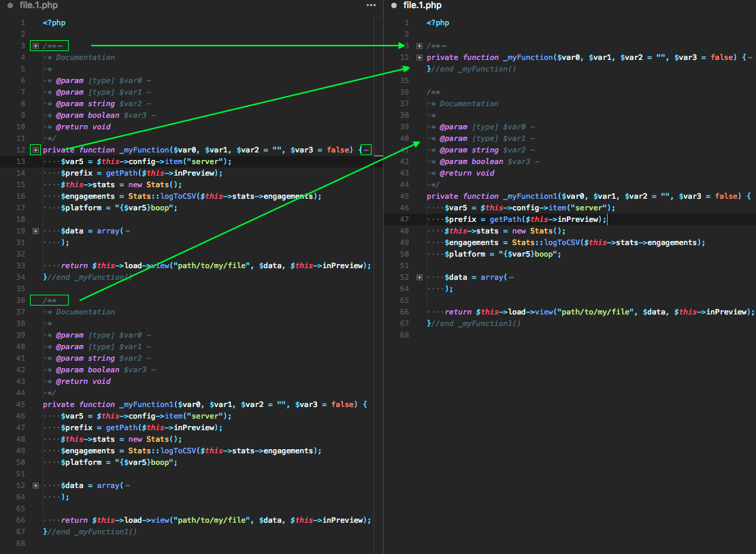Select the right file.1.php tab
The image size is (756, 554).
tap(423, 5)
